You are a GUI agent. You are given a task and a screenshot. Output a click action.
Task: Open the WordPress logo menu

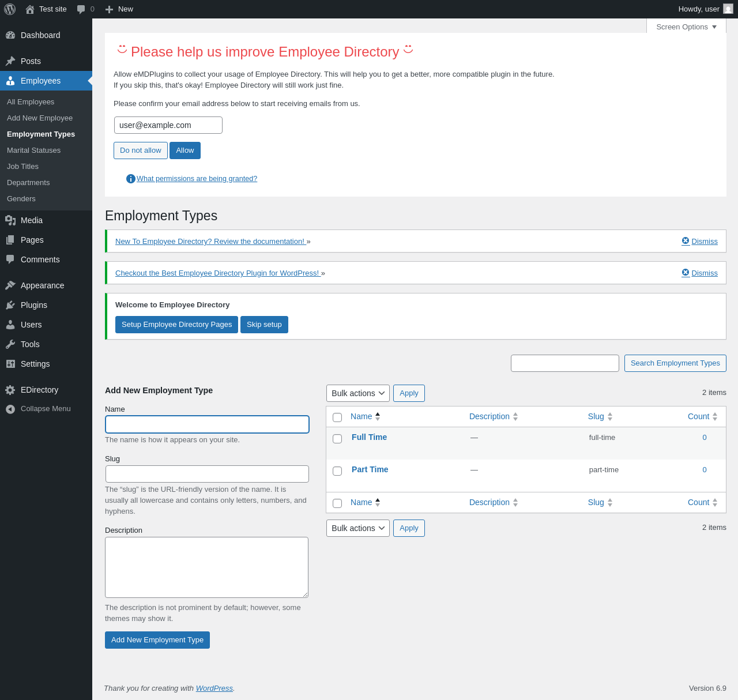pos(10,9)
